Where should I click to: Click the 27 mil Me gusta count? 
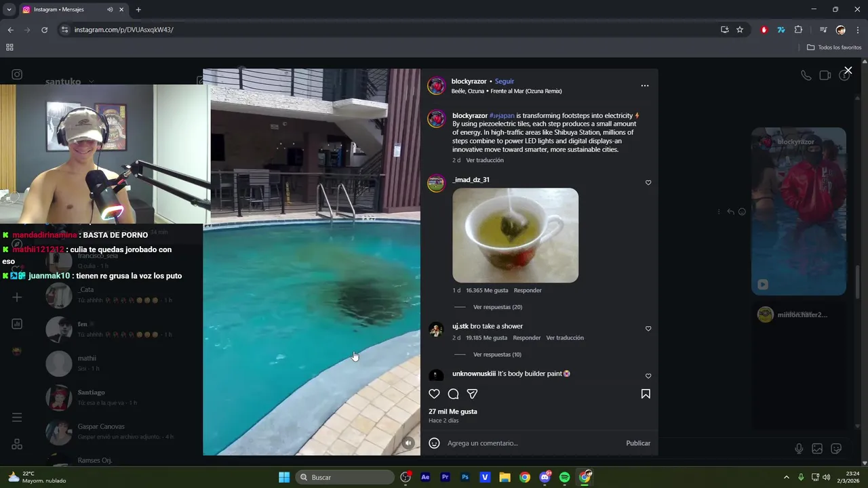[453, 411]
